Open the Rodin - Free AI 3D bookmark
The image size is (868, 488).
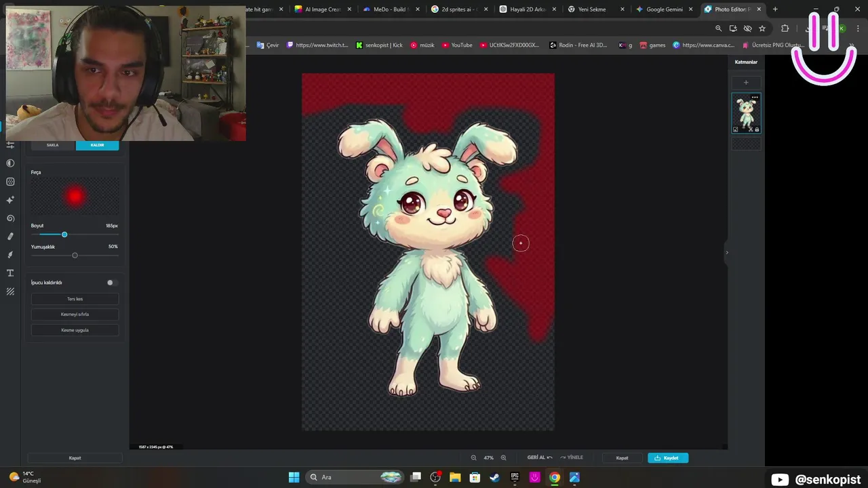click(x=578, y=45)
